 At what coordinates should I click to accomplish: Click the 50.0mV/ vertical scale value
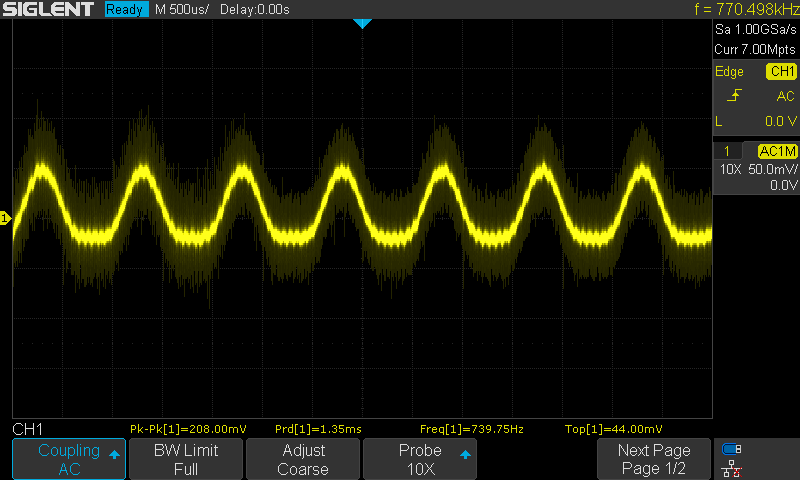coord(772,169)
